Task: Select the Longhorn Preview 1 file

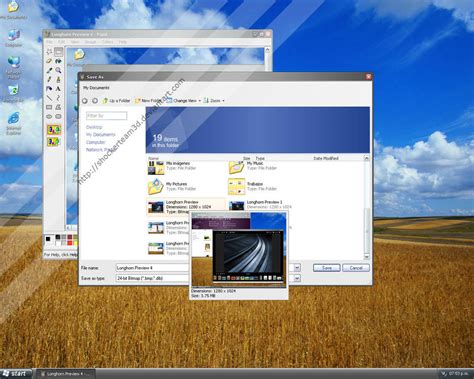Action: (260, 205)
